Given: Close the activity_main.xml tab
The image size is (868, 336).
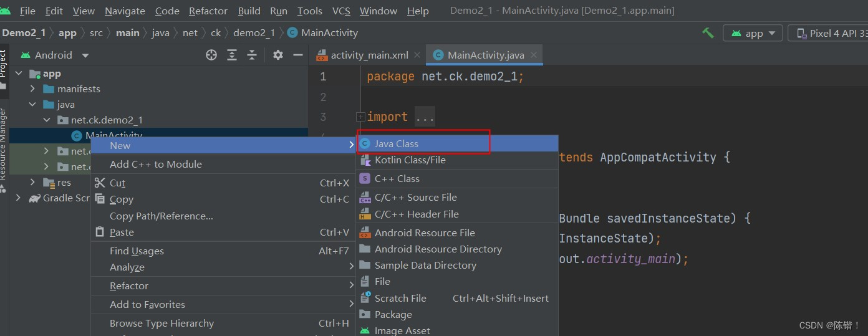Looking at the screenshot, I should [417, 55].
